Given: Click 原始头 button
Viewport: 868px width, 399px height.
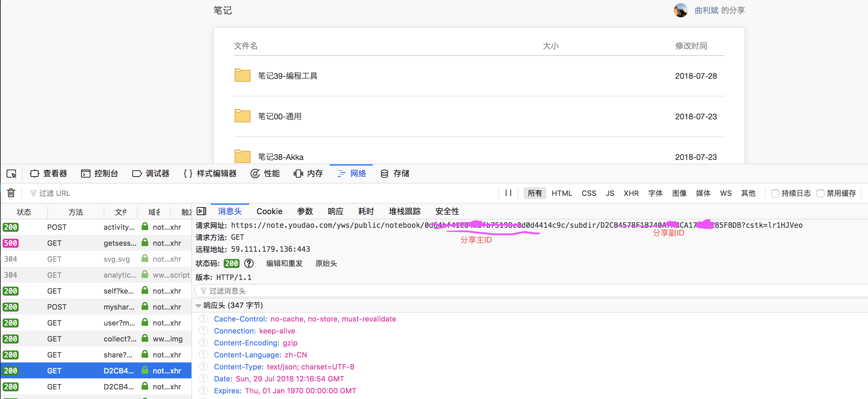Looking at the screenshot, I should pos(326,263).
